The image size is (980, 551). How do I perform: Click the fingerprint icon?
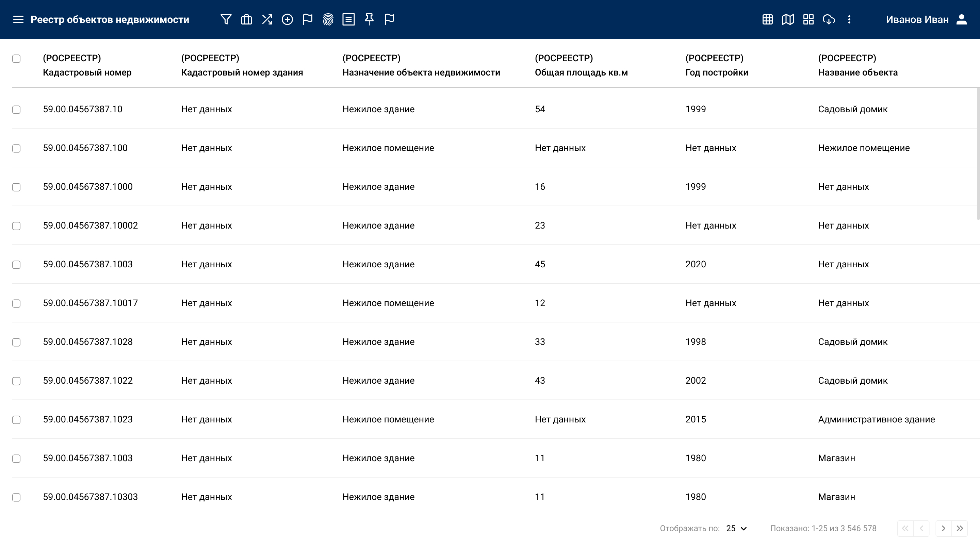click(x=328, y=19)
